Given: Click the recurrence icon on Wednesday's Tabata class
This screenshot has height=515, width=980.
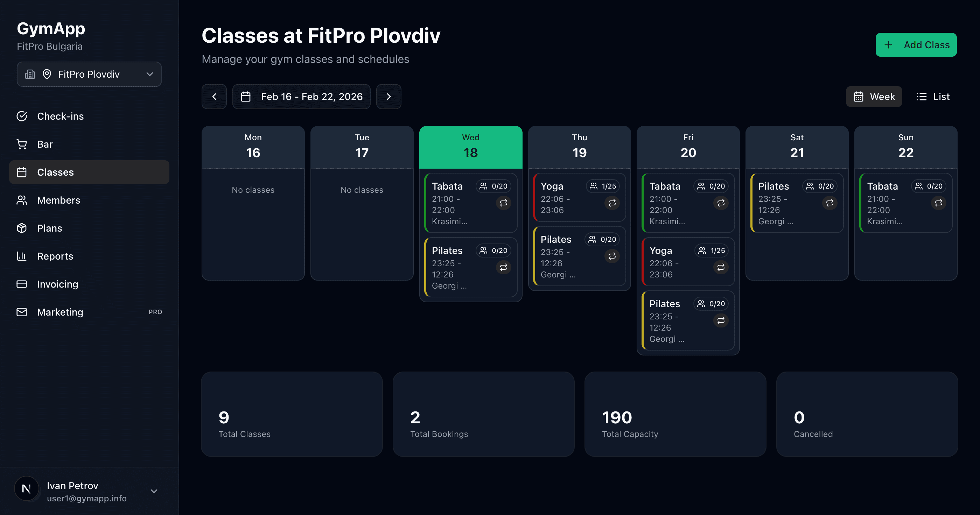Looking at the screenshot, I should coord(504,203).
